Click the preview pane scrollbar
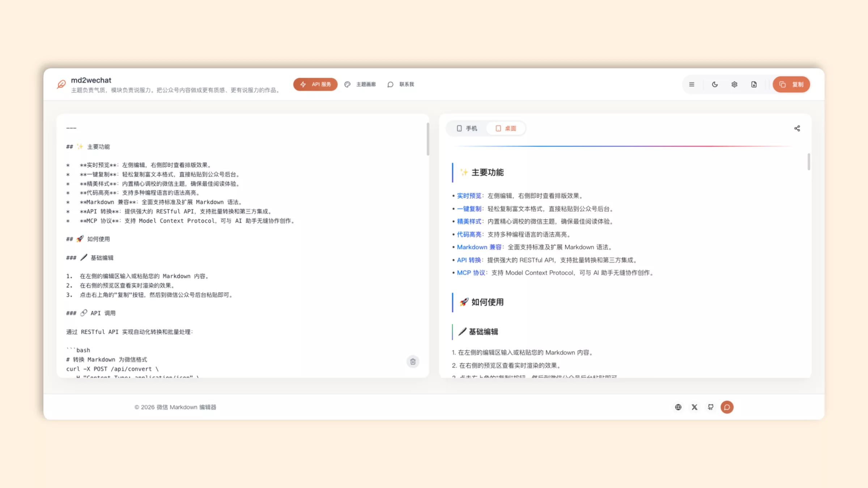 pyautogui.click(x=809, y=162)
